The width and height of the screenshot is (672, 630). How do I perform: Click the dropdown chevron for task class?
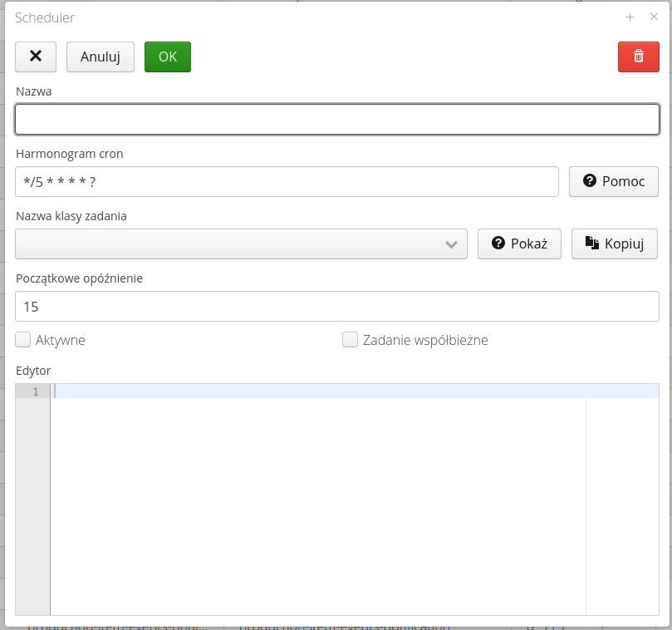point(451,244)
